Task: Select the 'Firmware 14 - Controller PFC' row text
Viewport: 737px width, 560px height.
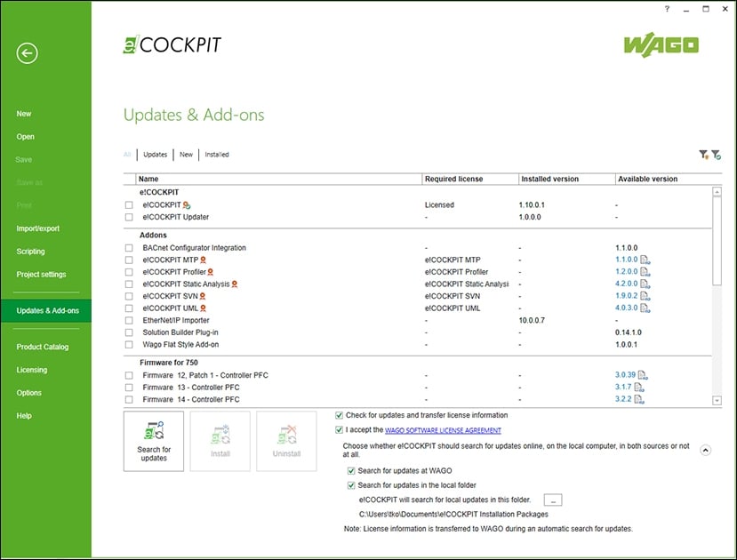Action: coord(191,399)
